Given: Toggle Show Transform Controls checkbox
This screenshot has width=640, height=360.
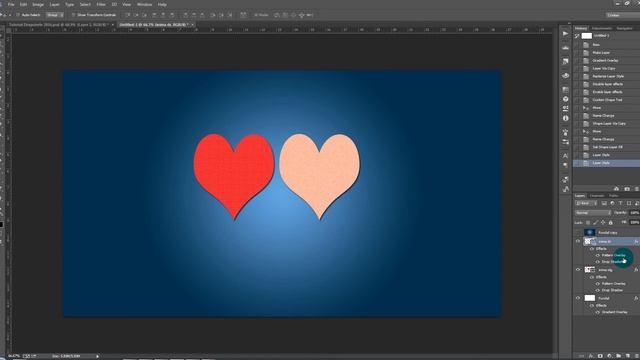Looking at the screenshot, I should coord(73,15).
